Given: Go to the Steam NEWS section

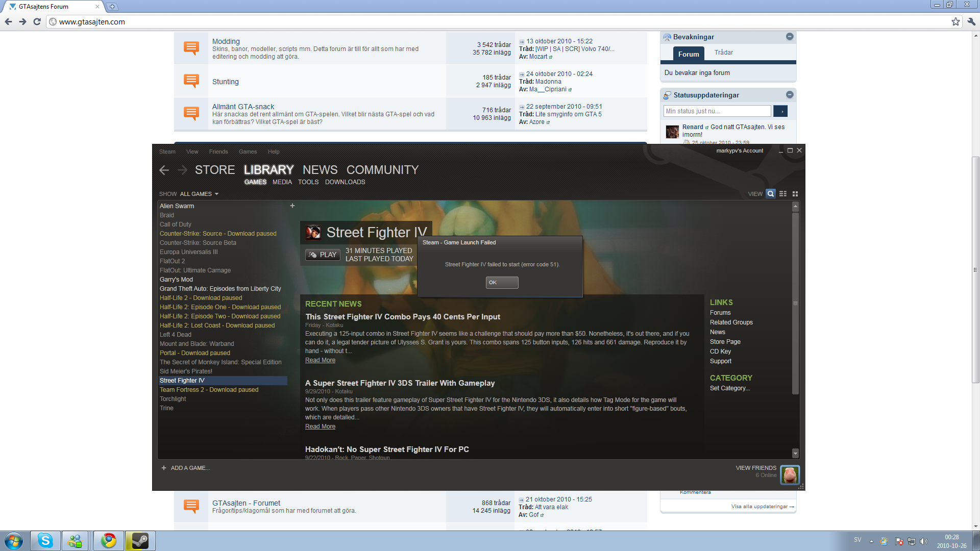Looking at the screenshot, I should pos(320,170).
